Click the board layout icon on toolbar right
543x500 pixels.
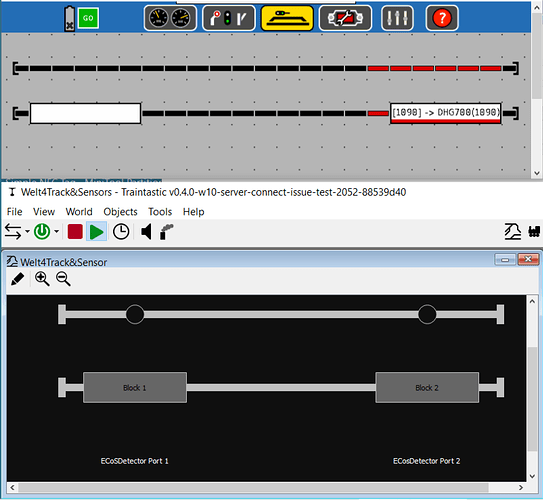513,232
